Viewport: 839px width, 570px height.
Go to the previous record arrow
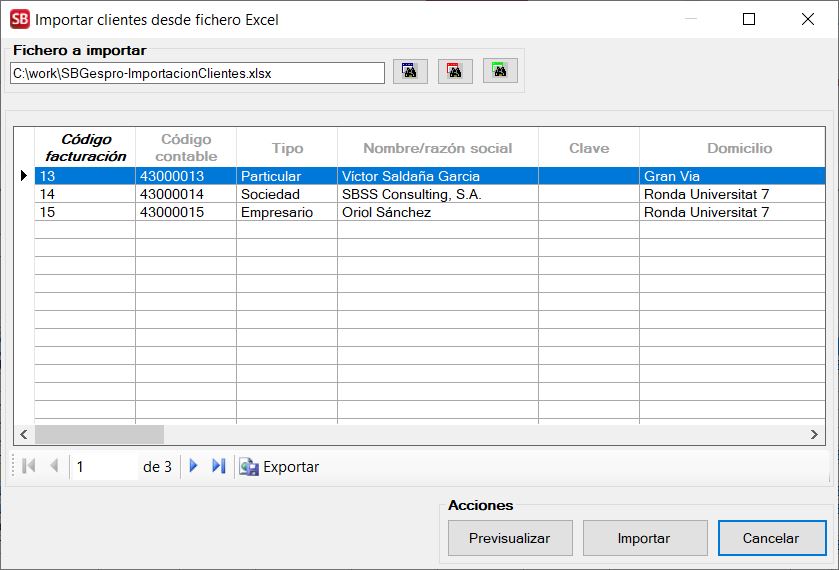coord(54,466)
